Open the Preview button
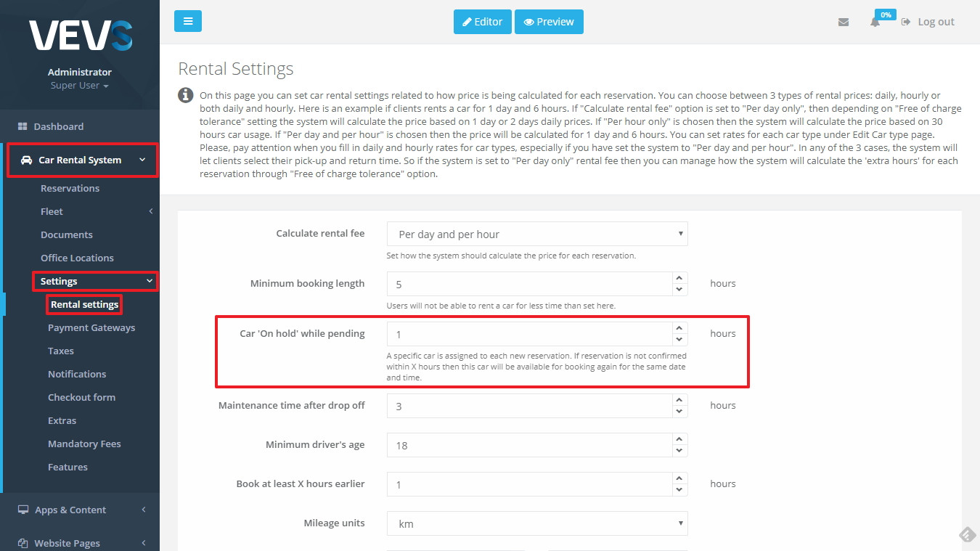Viewport: 980px width, 551px height. click(549, 22)
